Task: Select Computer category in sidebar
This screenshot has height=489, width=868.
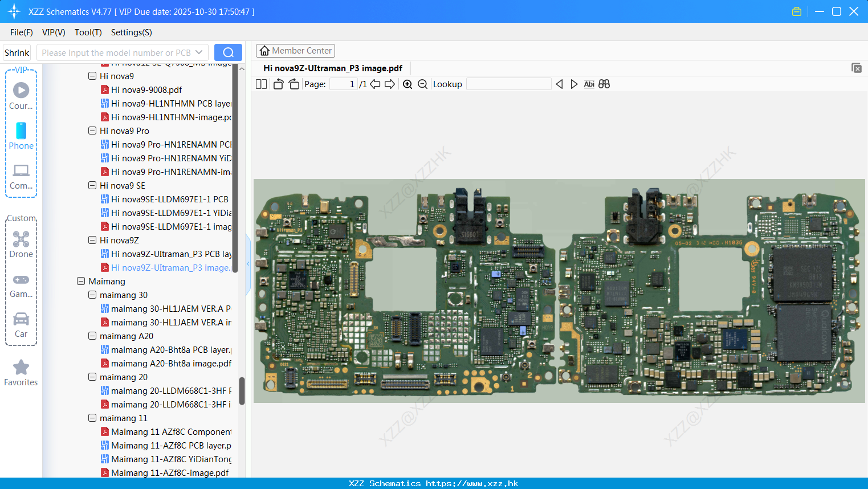Action: [x=21, y=177]
